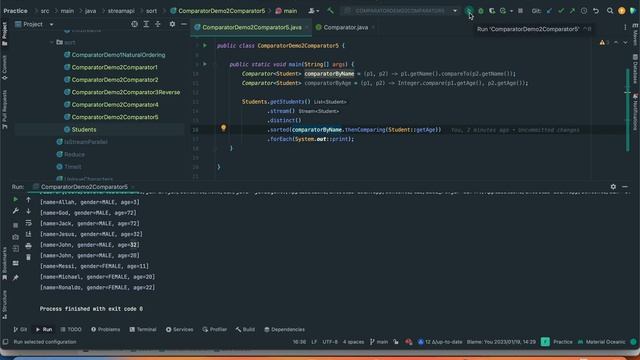Screen dimensions: 640x360
Task: Run ComparatorDemo2Comparator5 with the toolbar run icon
Action: coord(469,11)
